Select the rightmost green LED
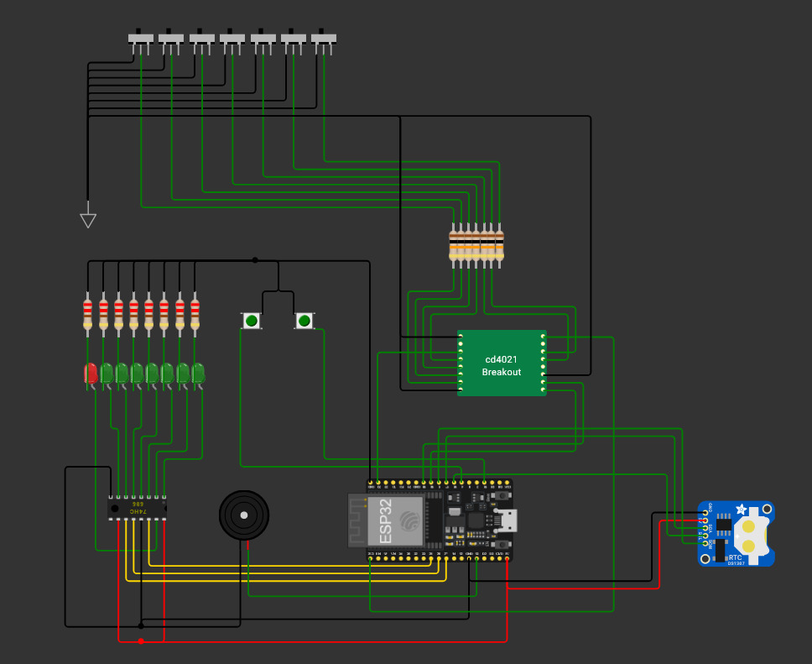 tap(198, 375)
